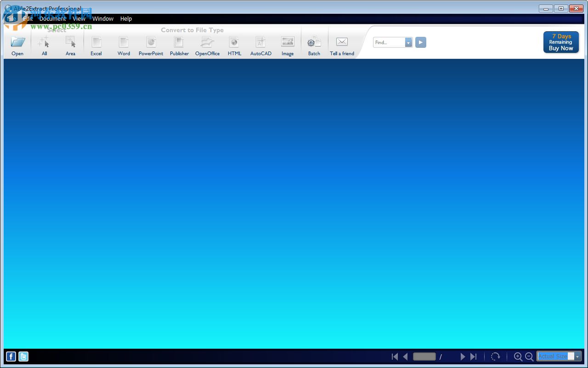
Task: Open the Document menu
Action: tap(52, 19)
